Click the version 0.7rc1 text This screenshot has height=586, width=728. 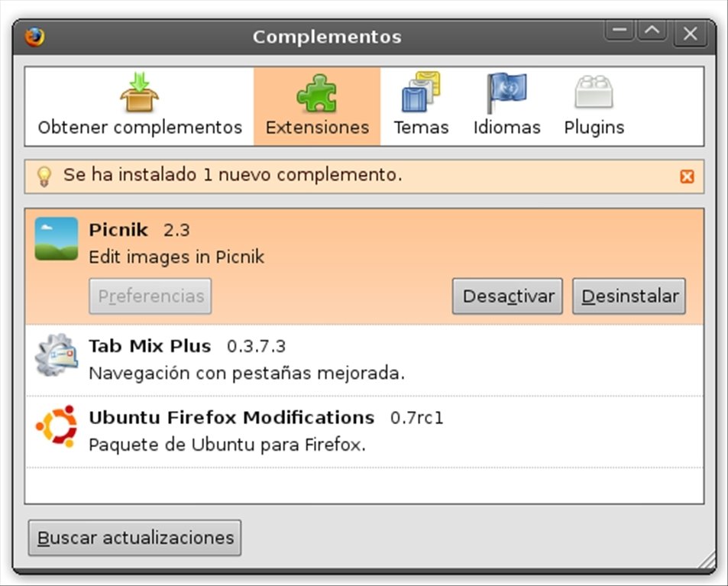coord(416,418)
